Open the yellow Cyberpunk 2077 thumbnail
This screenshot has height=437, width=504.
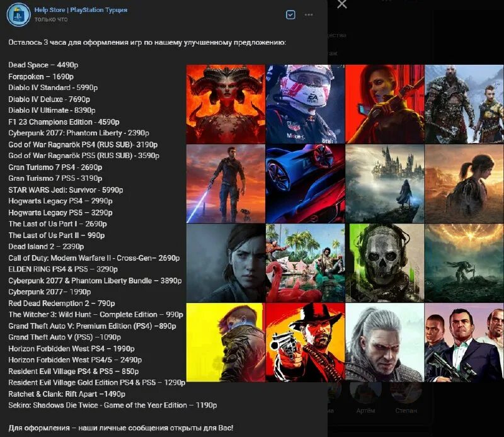pos(226,343)
